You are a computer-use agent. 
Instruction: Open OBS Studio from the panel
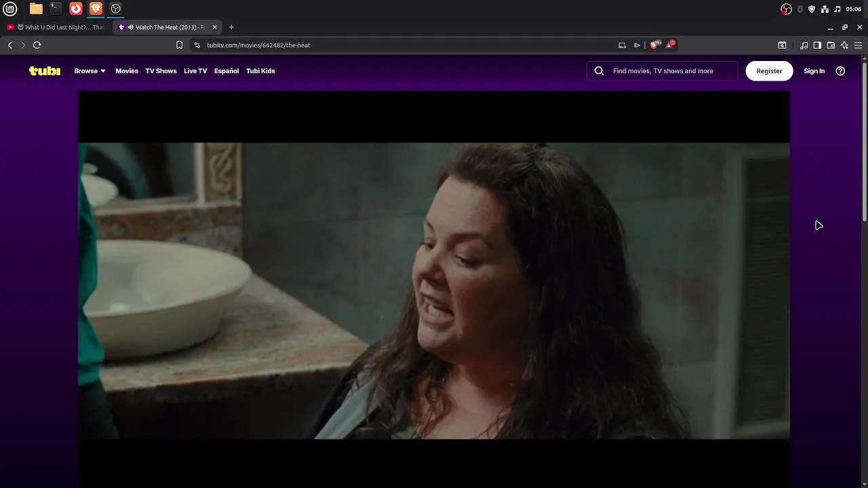(116, 9)
